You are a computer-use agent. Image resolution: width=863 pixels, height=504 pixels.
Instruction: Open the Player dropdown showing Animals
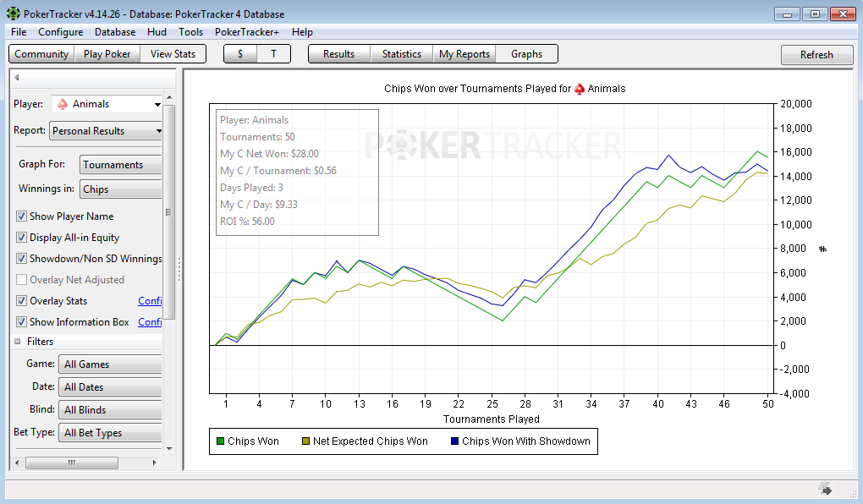[x=107, y=104]
